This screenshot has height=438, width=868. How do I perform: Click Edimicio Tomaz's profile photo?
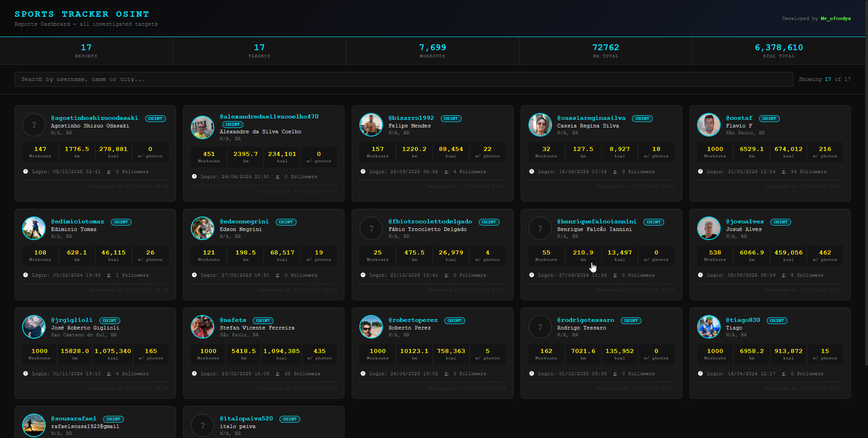click(34, 228)
